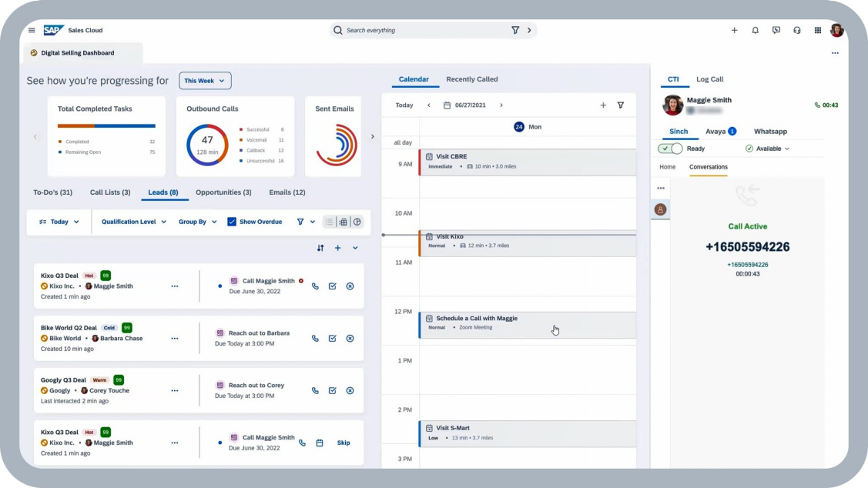Expand the leads filter funnel dropdown
Image resolution: width=868 pixels, height=488 pixels.
click(x=313, y=222)
